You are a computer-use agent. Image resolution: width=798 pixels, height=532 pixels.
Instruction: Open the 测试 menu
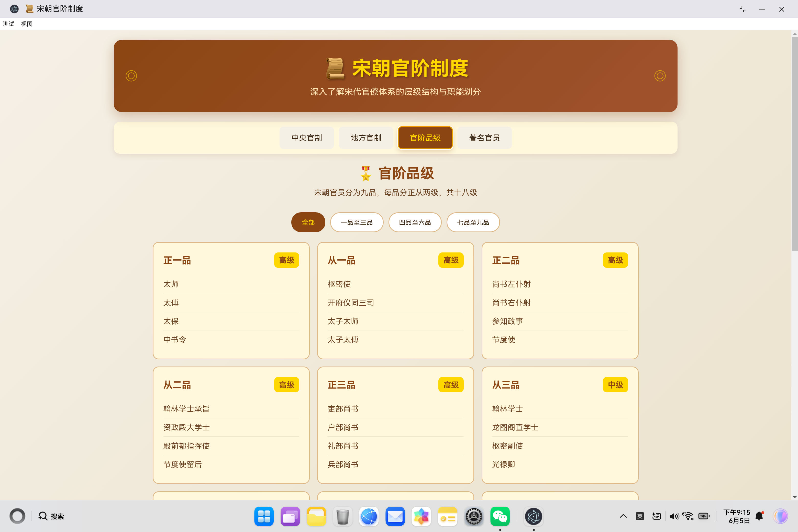(9, 24)
